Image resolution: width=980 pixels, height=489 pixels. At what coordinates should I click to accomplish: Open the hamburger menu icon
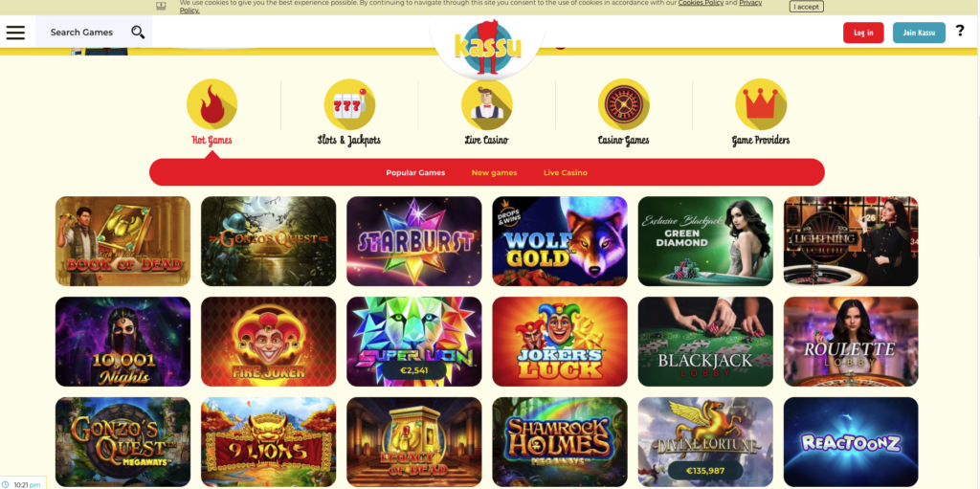(15, 33)
